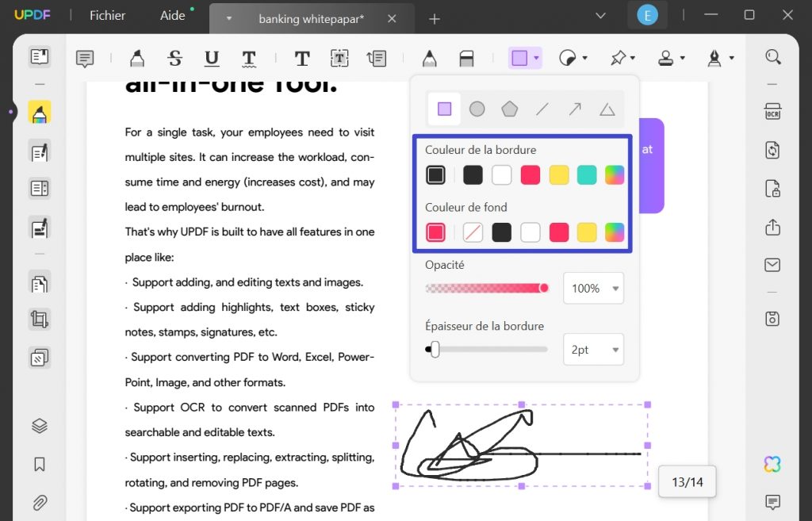Select the Text callout tool
This screenshot has width=812, height=521.
[x=377, y=59]
